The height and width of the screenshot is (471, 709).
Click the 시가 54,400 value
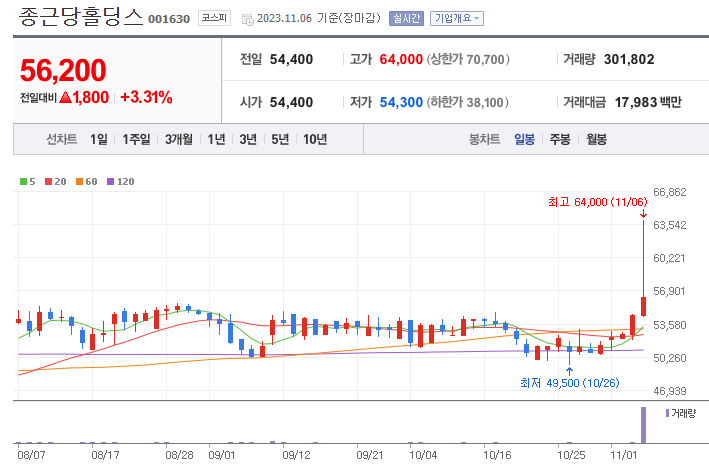click(291, 102)
